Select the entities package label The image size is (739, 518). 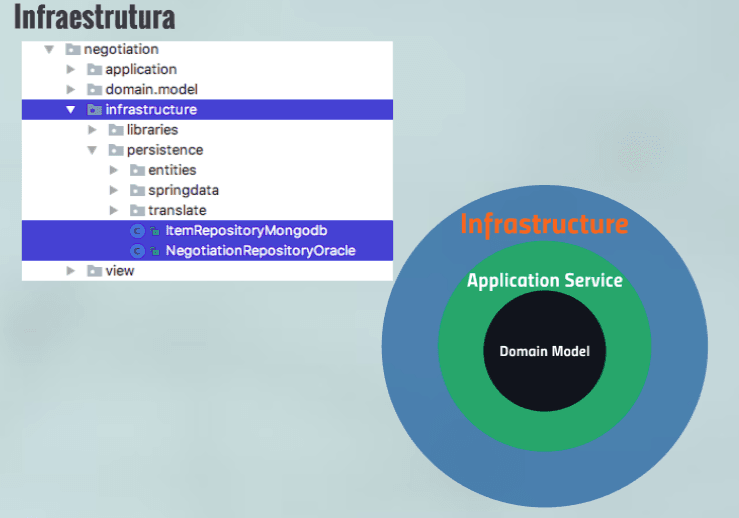pyautogui.click(x=172, y=170)
